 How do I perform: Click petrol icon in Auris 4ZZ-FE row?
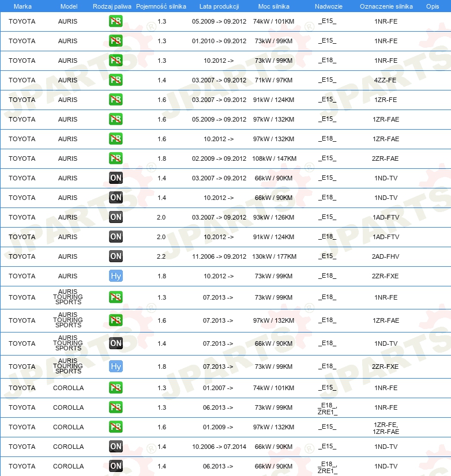click(116, 80)
